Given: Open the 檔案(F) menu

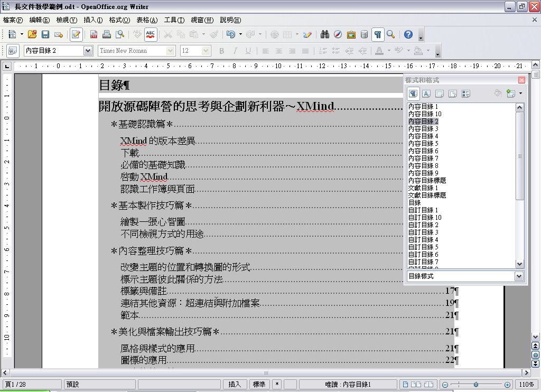Looking at the screenshot, I should (x=13, y=20).
